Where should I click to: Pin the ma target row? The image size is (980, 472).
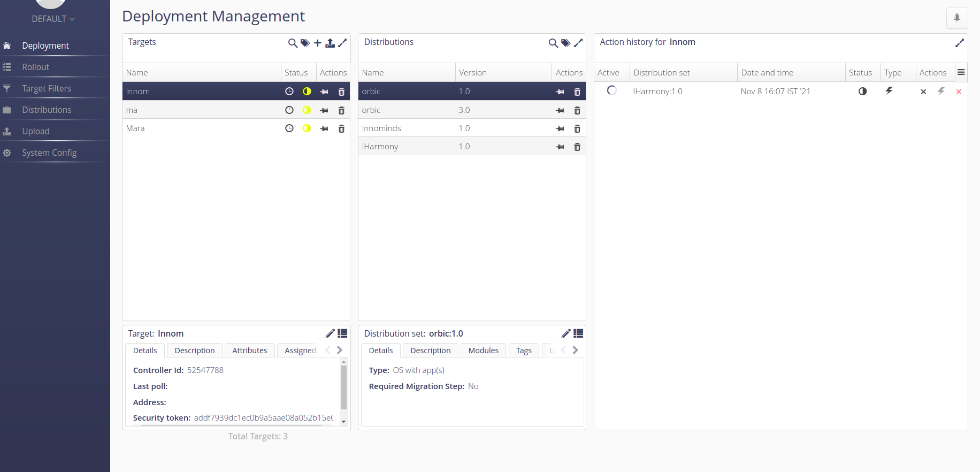[324, 110]
